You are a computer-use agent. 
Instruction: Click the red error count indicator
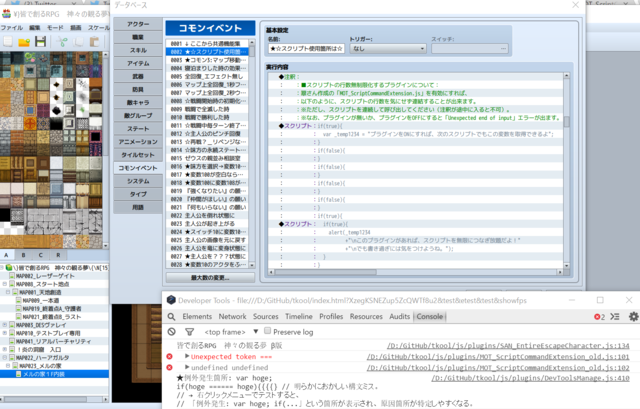pos(599,317)
